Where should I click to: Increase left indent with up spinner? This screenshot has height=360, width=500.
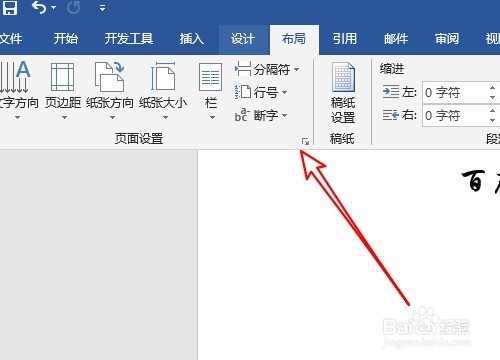click(493, 88)
